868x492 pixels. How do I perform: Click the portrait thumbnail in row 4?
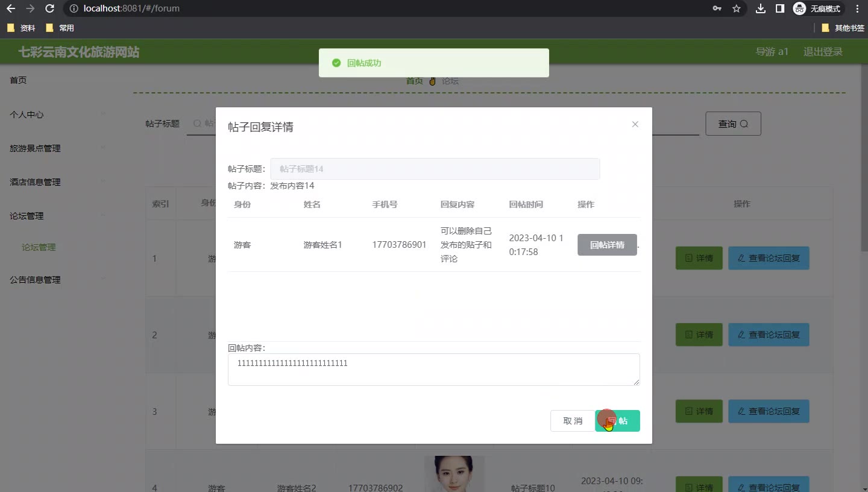[454, 474]
